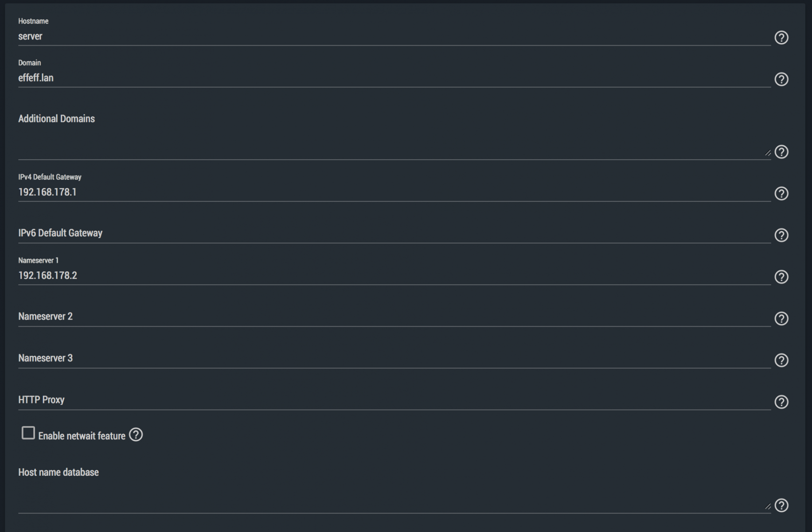Screen dimensions: 812x532
Task: Open the IPv4 Default Gateway help icon
Action: point(781,194)
